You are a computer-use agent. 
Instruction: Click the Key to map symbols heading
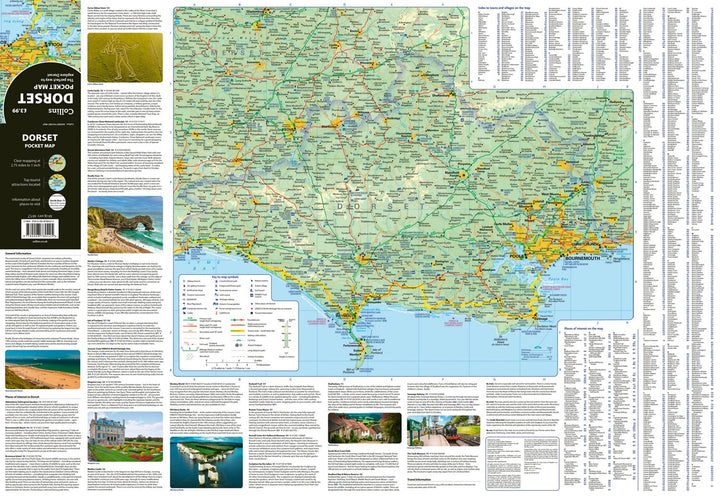(227, 277)
